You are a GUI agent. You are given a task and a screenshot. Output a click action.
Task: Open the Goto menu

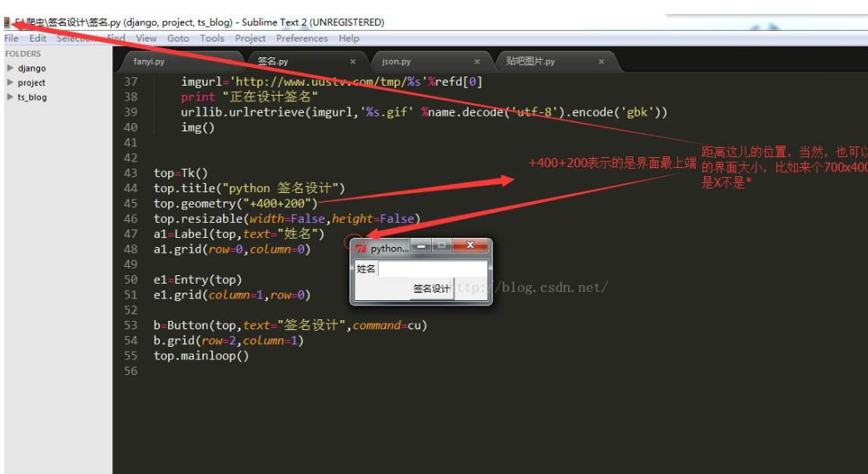[178, 38]
